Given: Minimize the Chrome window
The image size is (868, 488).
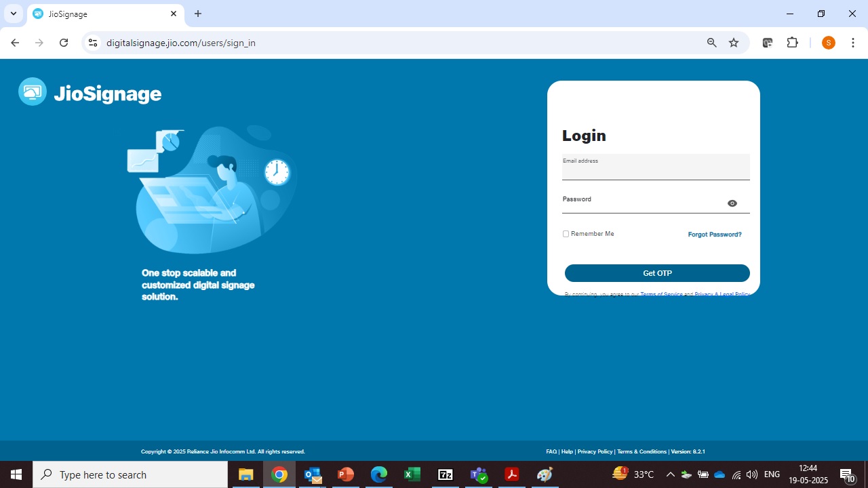Looking at the screenshot, I should pos(790,14).
